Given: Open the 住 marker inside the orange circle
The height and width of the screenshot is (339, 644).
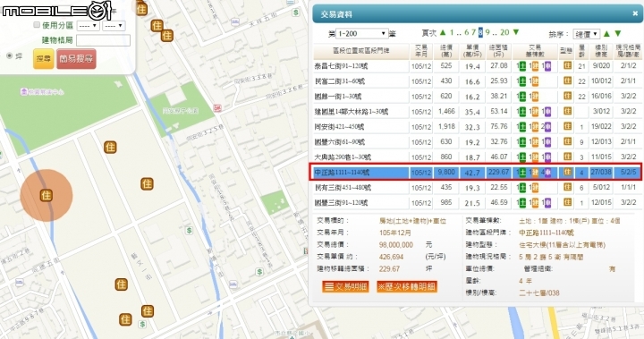Looking at the screenshot, I should pos(47,195).
